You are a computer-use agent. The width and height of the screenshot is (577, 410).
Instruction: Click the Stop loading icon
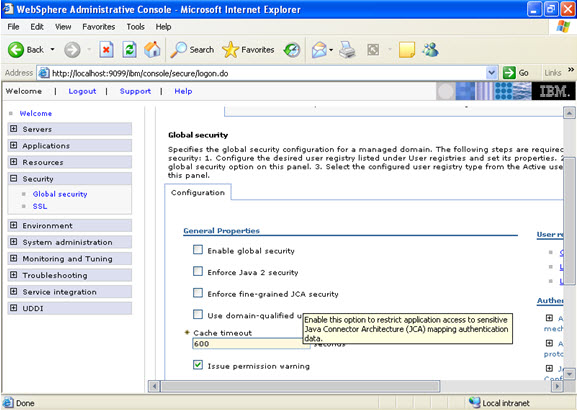click(x=106, y=50)
